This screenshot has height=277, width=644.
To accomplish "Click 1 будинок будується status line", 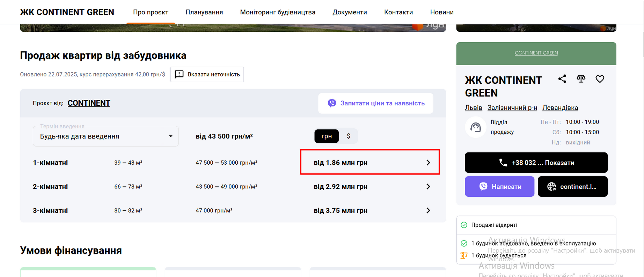I will coord(499,255).
